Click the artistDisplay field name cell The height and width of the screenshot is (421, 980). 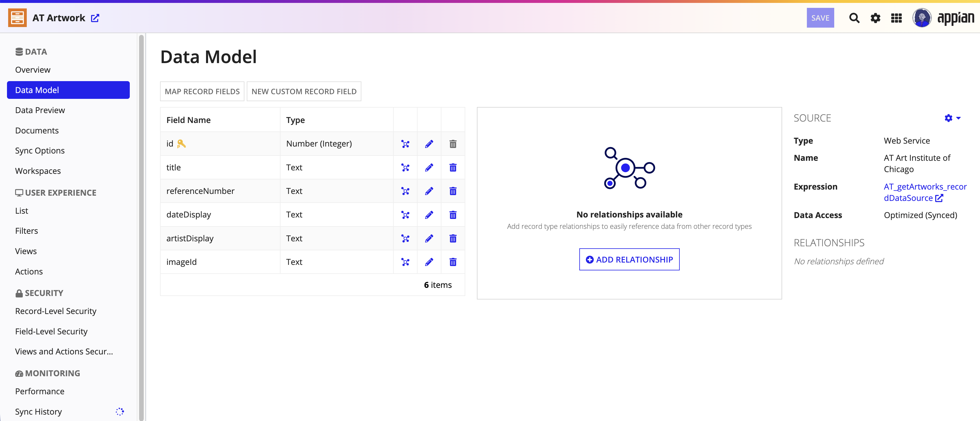(x=220, y=238)
